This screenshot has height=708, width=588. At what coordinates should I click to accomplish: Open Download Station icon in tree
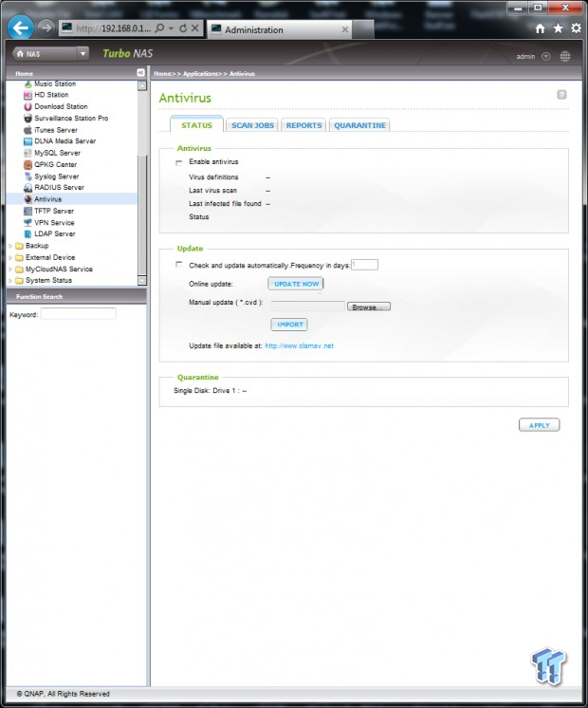[28, 106]
